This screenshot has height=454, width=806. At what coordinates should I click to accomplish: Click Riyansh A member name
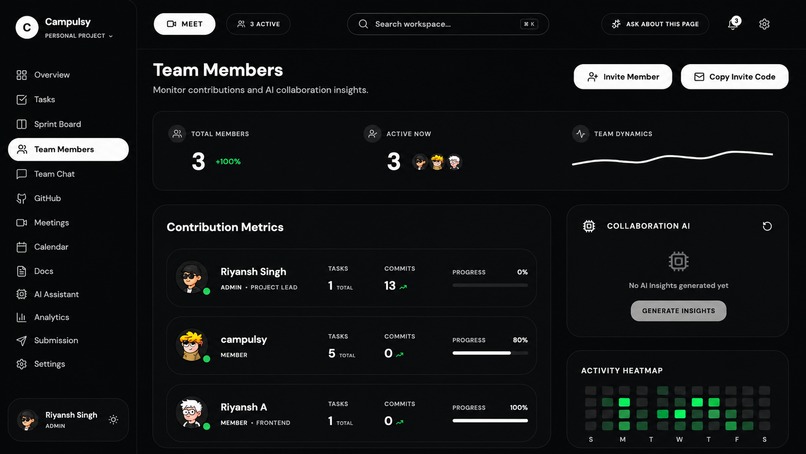244,407
